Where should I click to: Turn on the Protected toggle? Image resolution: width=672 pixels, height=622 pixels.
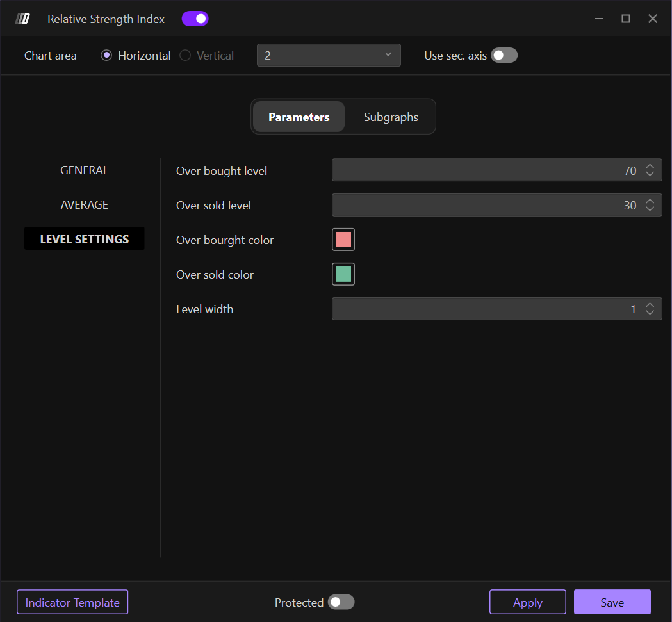(341, 602)
